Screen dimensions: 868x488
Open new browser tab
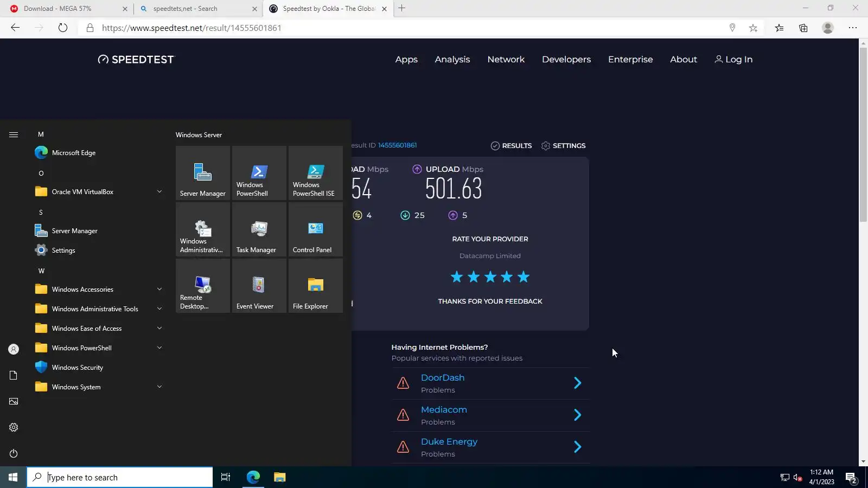coord(401,8)
